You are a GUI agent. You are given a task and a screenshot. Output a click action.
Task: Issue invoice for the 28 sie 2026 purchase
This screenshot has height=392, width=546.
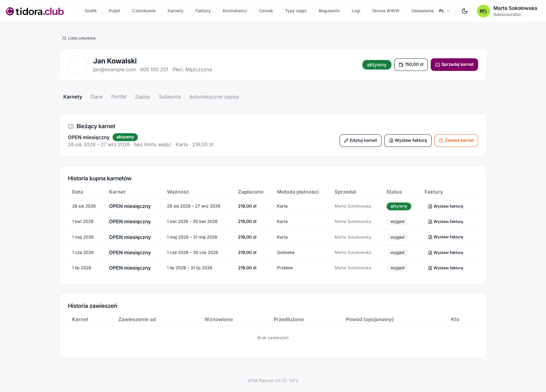[446, 206]
